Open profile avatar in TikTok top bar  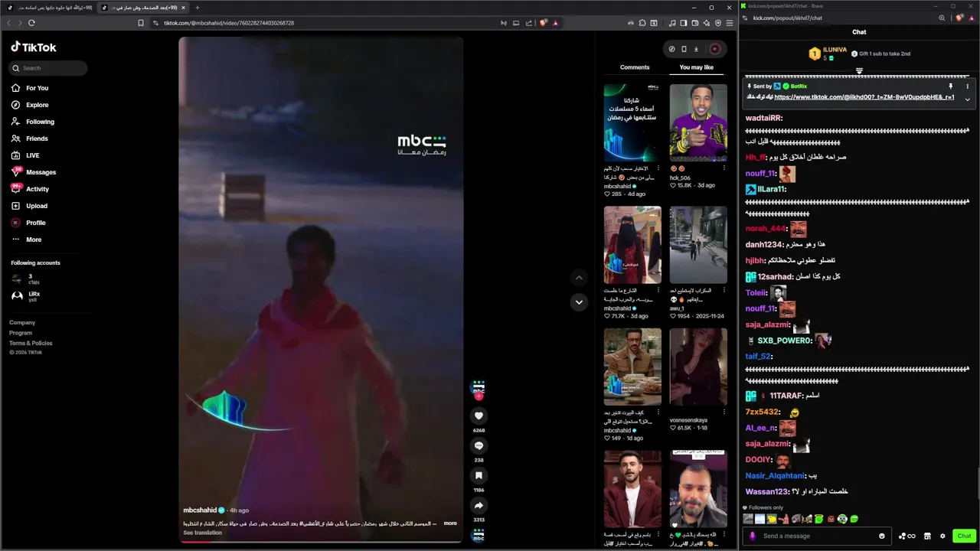[715, 49]
